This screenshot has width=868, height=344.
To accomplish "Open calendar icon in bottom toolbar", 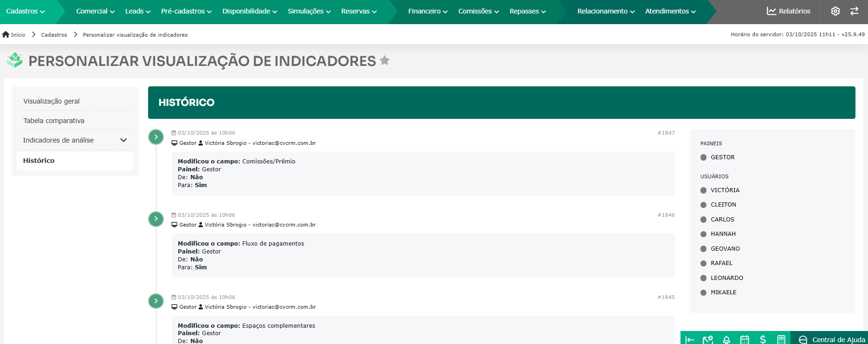I will click(x=745, y=339).
